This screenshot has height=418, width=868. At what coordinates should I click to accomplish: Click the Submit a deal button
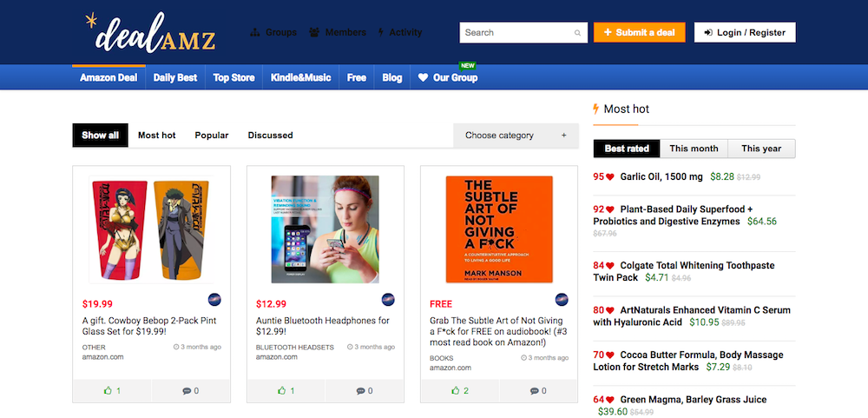pyautogui.click(x=640, y=33)
